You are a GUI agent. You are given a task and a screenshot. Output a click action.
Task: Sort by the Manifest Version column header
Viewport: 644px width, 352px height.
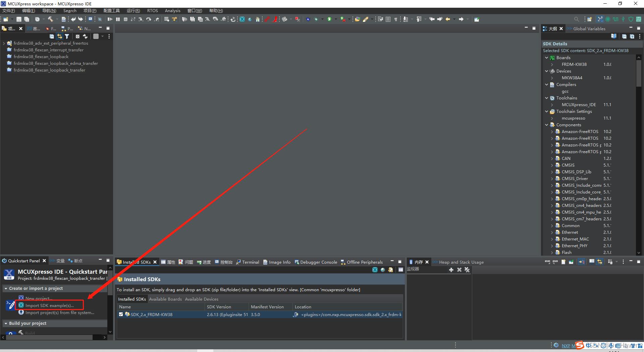(x=270, y=307)
